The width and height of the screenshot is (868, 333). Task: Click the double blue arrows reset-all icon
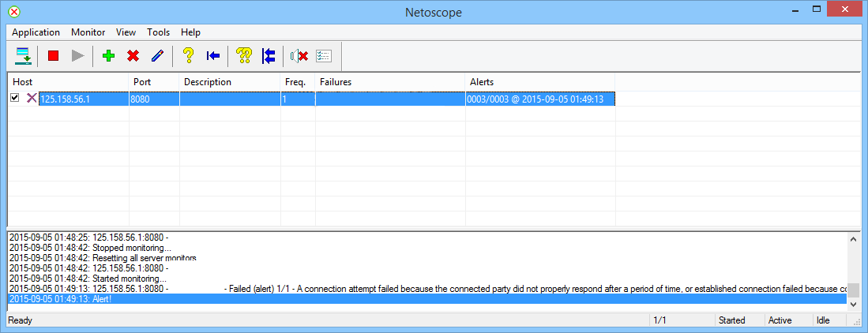point(269,56)
